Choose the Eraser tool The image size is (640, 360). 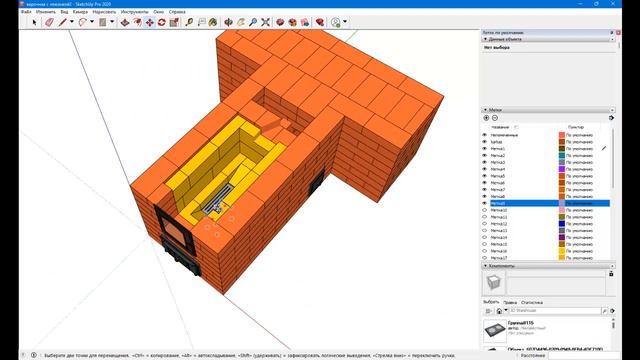49,22
